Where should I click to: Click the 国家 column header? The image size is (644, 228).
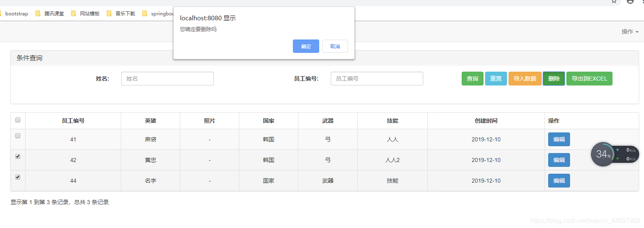click(268, 121)
